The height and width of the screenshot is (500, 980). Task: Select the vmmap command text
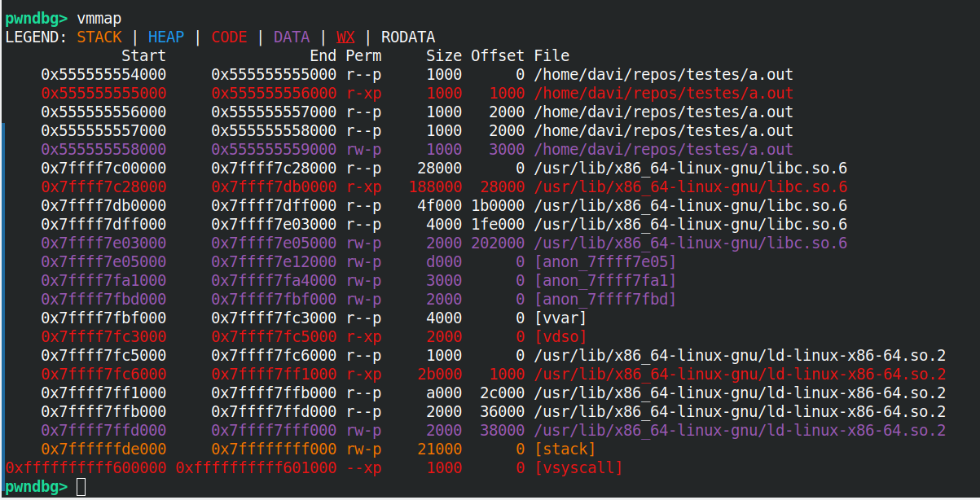99,18
